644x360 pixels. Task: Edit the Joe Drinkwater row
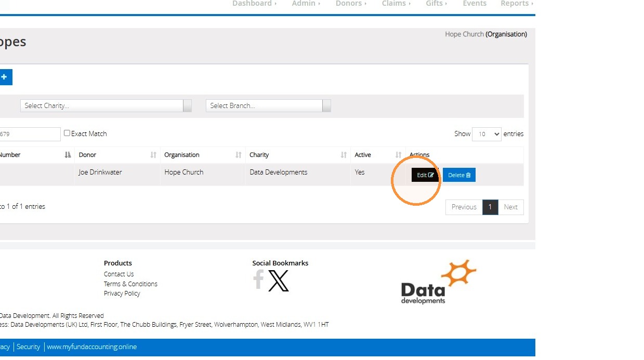pyautogui.click(x=425, y=175)
